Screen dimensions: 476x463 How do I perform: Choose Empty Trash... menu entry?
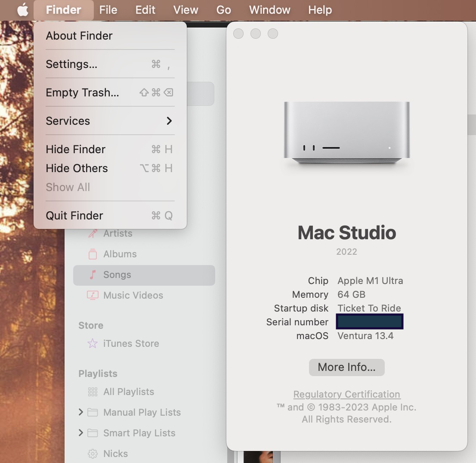click(110, 92)
